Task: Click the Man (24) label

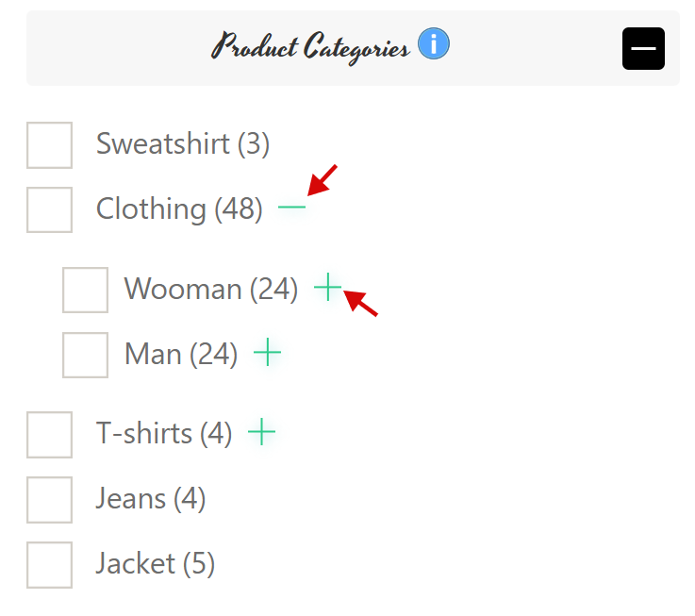Action: tap(181, 354)
